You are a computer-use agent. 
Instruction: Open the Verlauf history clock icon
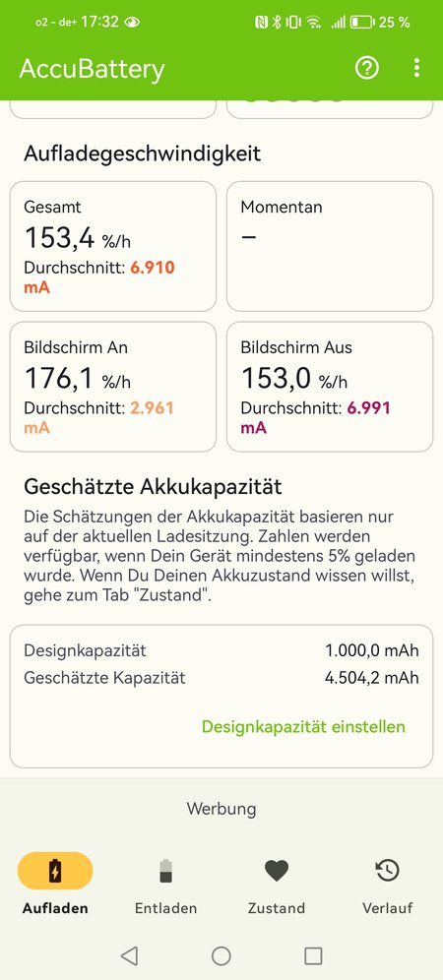387,870
